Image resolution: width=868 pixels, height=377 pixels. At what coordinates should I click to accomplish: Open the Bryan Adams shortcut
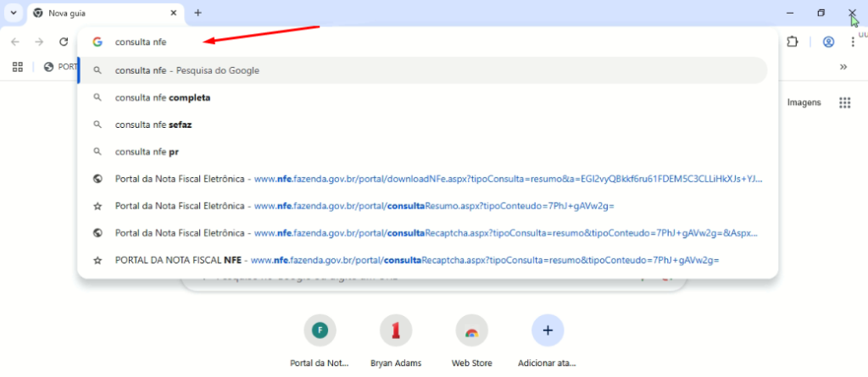click(396, 341)
